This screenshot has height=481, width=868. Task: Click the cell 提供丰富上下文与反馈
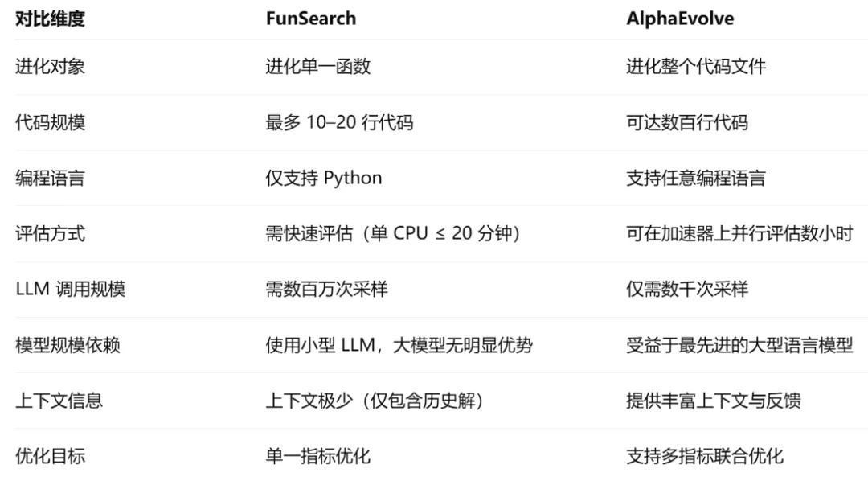click(714, 401)
